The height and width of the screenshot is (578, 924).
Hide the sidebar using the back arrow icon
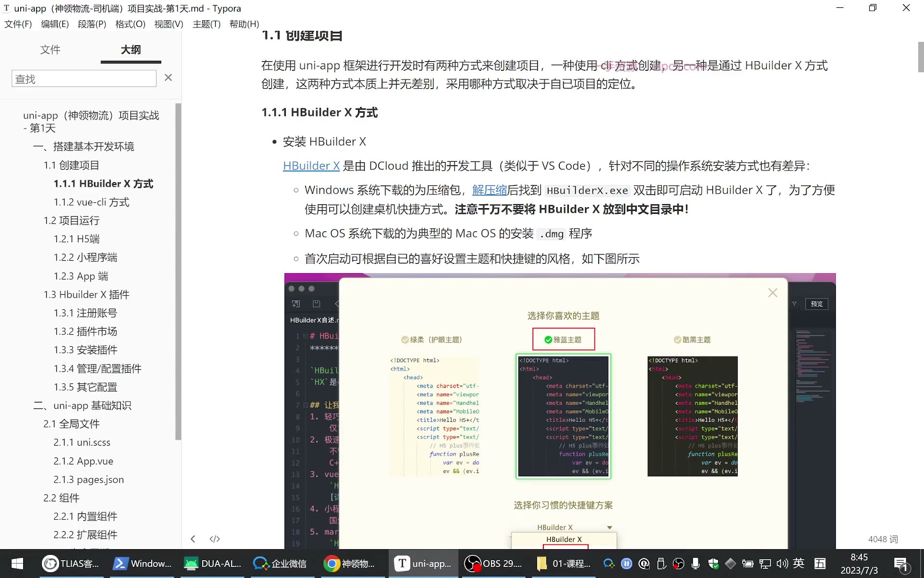click(193, 539)
